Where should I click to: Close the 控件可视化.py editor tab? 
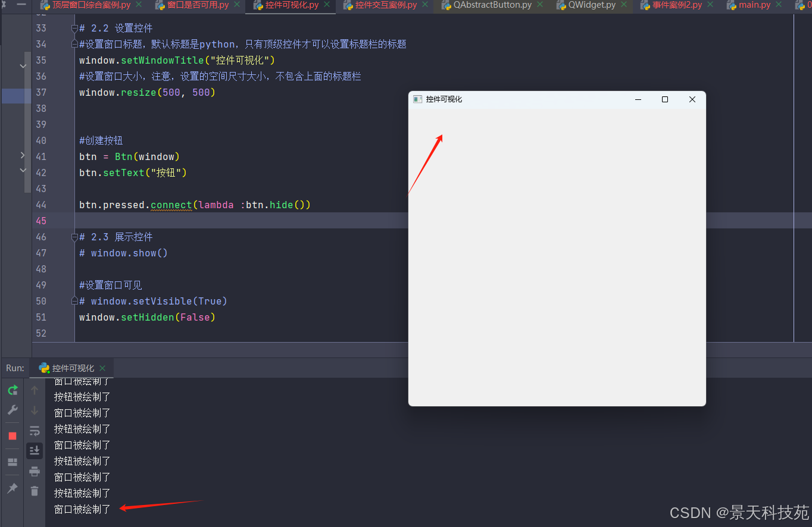327,4
